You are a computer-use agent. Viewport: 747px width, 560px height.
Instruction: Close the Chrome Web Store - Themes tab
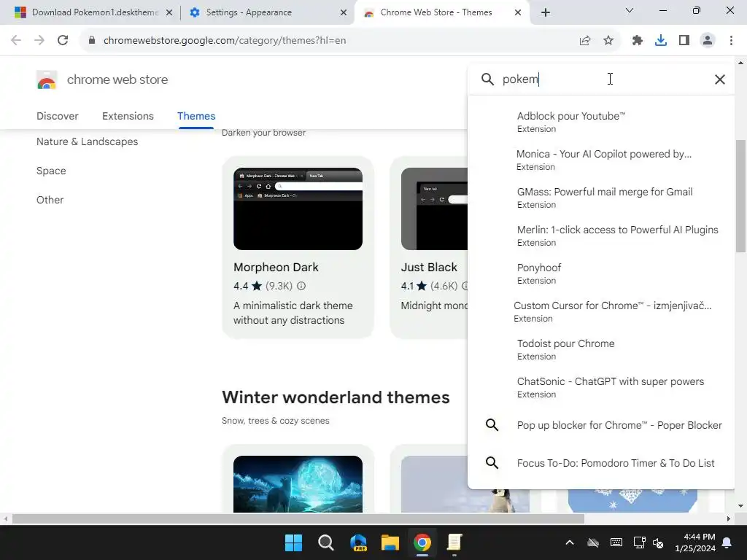pos(518,13)
